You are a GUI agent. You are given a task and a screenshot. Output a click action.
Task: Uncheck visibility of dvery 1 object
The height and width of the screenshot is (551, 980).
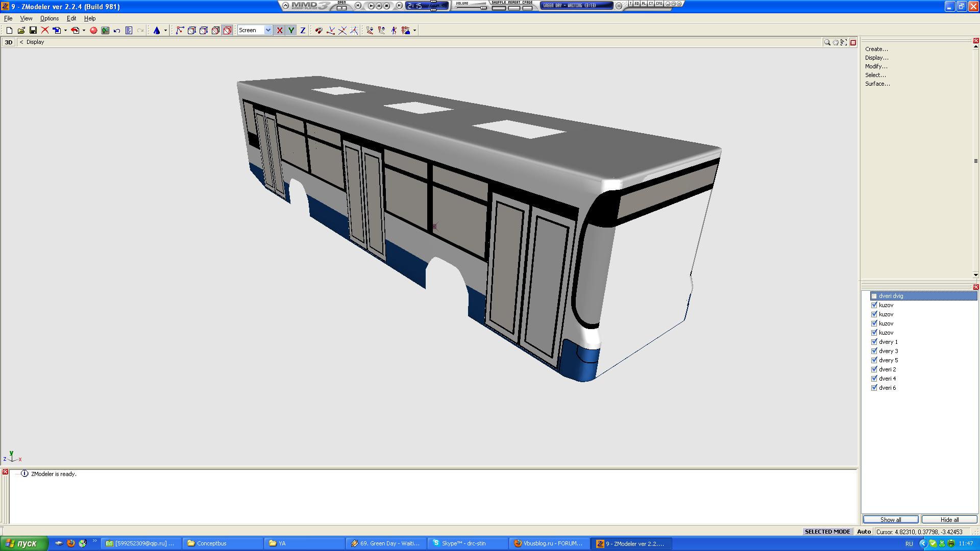click(x=874, y=342)
